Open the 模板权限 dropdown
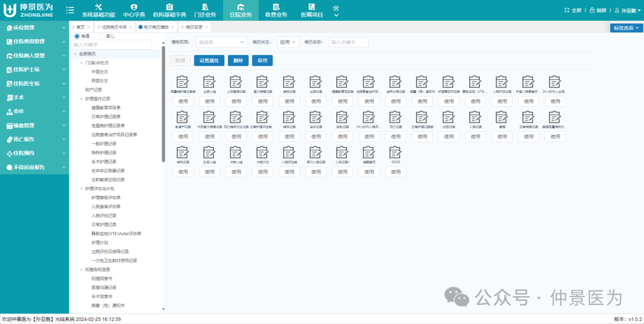 pyautogui.click(x=221, y=42)
